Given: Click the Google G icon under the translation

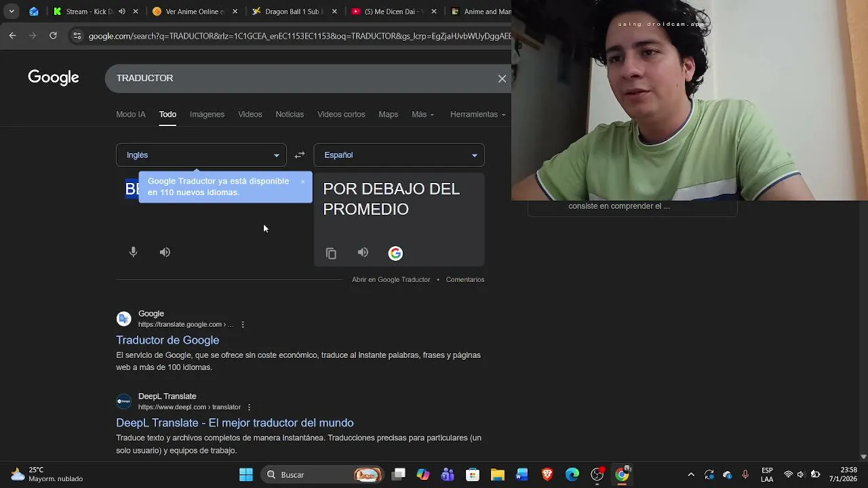Looking at the screenshot, I should pos(395,253).
